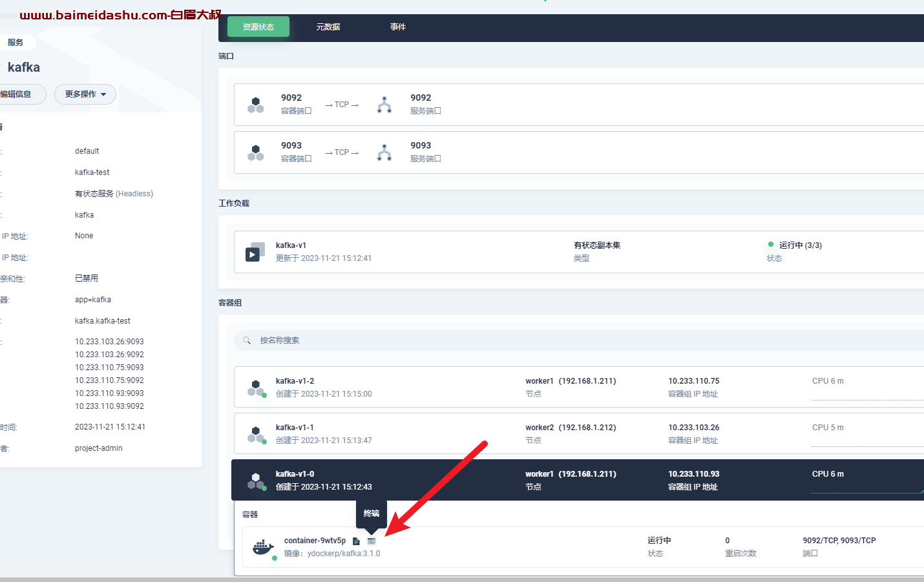Open pod kafka-v1-1
Image resolution: width=924 pixels, height=582 pixels.
pos(295,428)
